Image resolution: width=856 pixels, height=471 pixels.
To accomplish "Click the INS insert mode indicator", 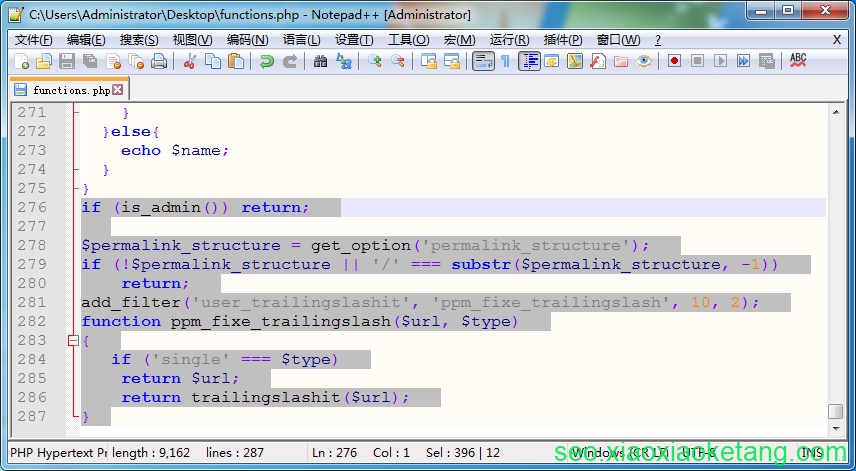I will (812, 452).
